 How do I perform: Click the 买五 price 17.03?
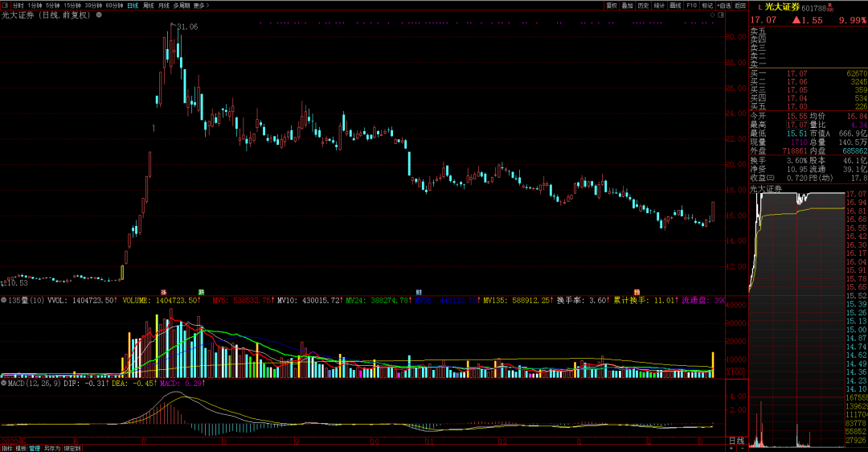[x=797, y=106]
